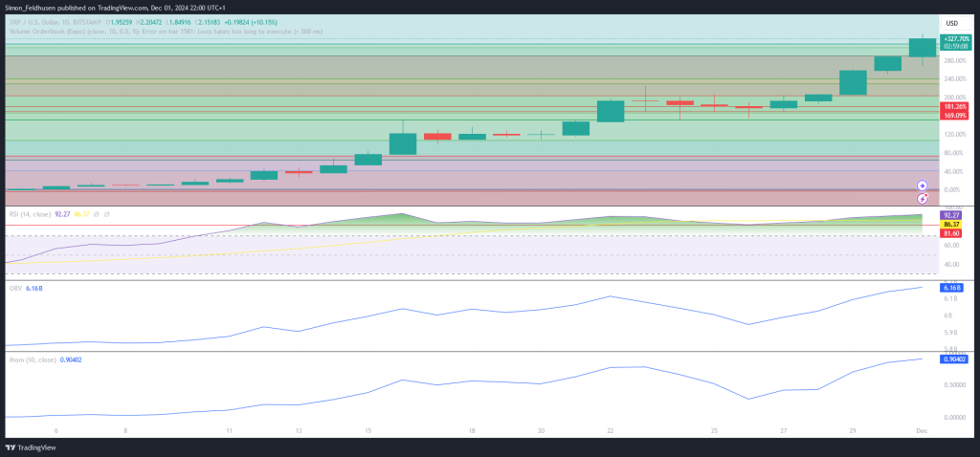Click the 80.00% price scale value
Screen dimensions: 980x457
pos(956,153)
